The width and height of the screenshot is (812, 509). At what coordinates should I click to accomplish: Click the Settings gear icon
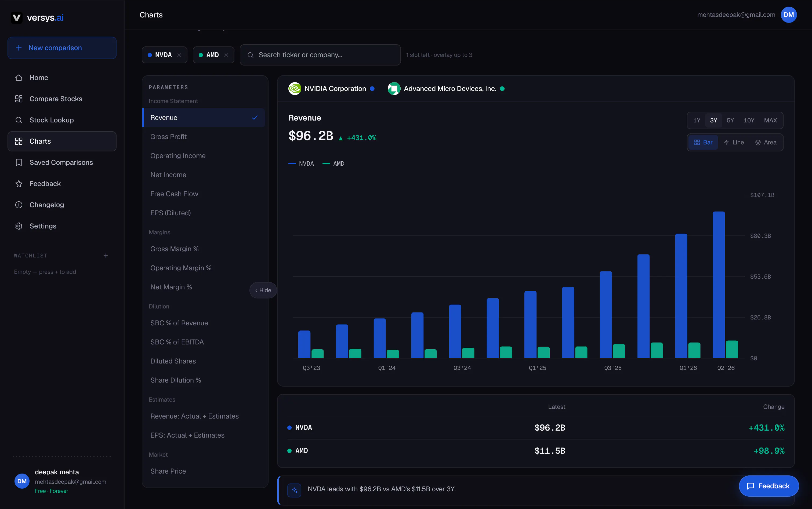19,226
